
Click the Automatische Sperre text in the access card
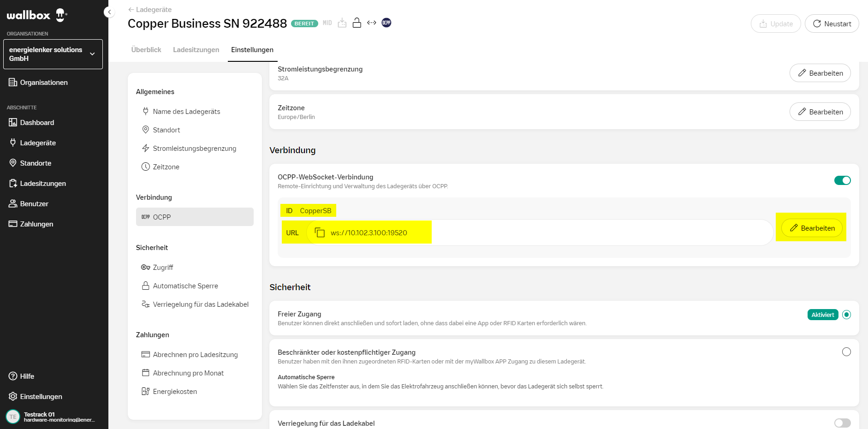(306, 377)
